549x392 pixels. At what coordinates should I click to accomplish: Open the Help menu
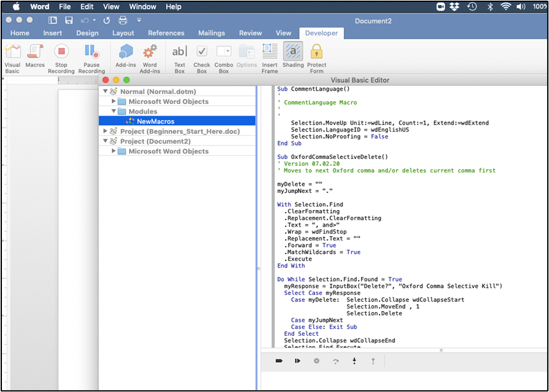[173, 6]
